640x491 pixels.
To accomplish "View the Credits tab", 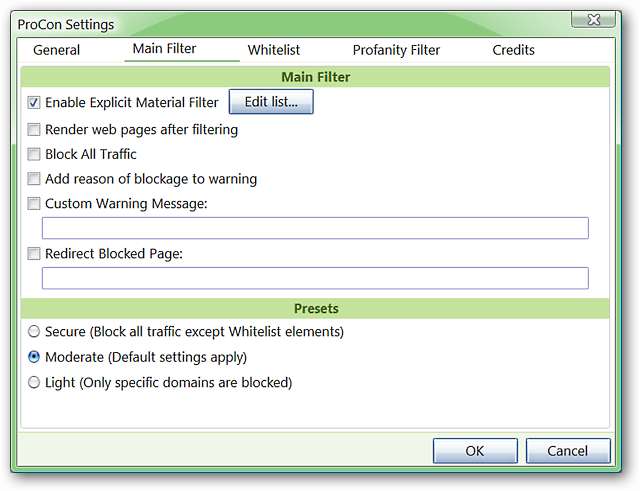I will [x=513, y=50].
